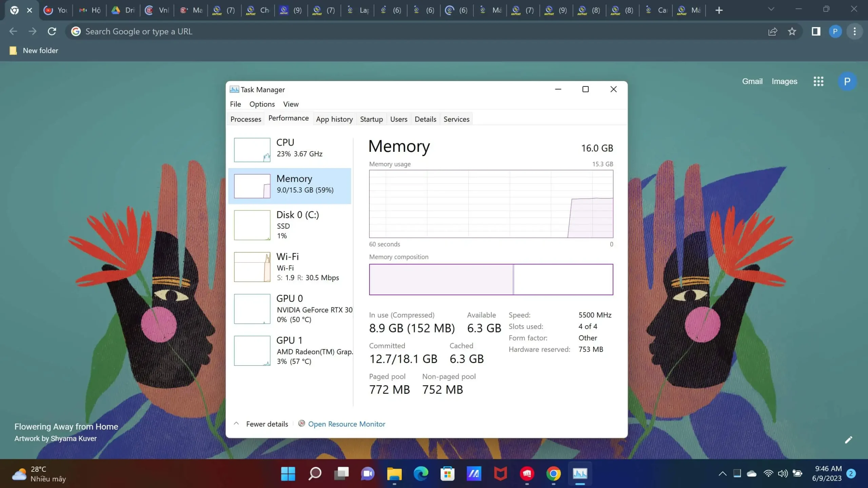This screenshot has width=868, height=488.
Task: Open Chrome tab search chevron
Action: tap(771, 9)
